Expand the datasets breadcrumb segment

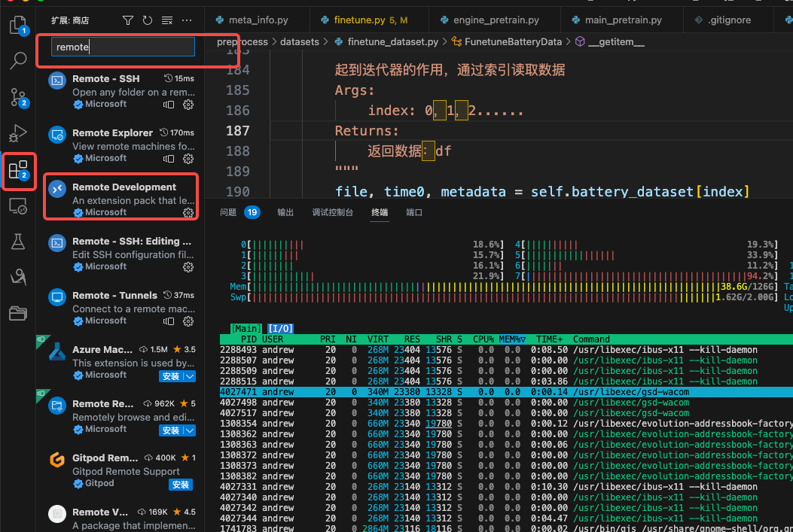(300, 42)
